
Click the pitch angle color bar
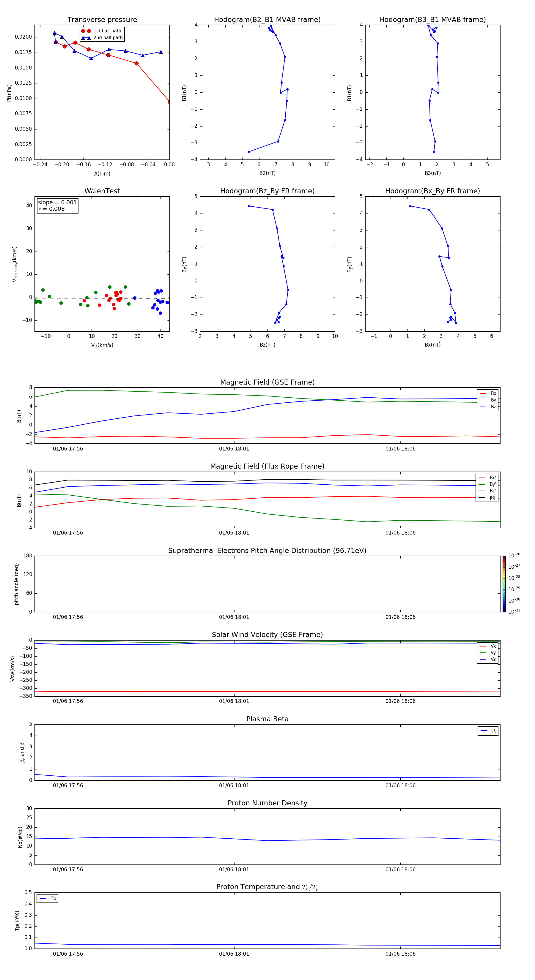(x=504, y=584)
